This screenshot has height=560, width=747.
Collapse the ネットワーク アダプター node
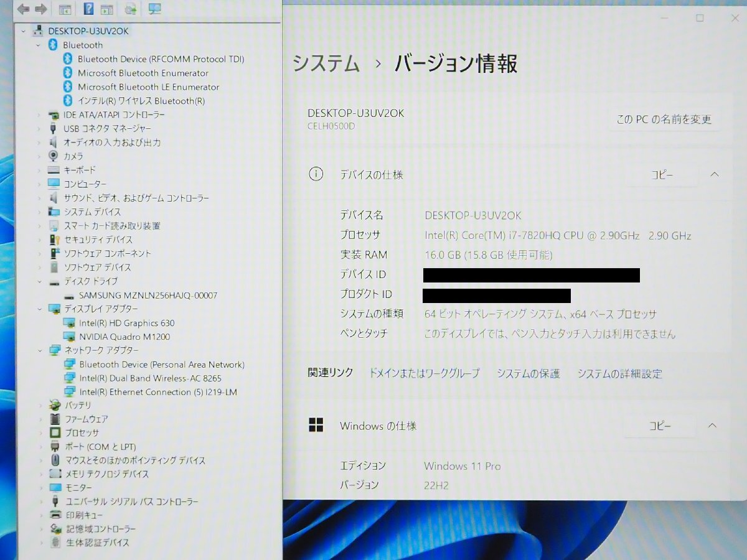(x=39, y=350)
